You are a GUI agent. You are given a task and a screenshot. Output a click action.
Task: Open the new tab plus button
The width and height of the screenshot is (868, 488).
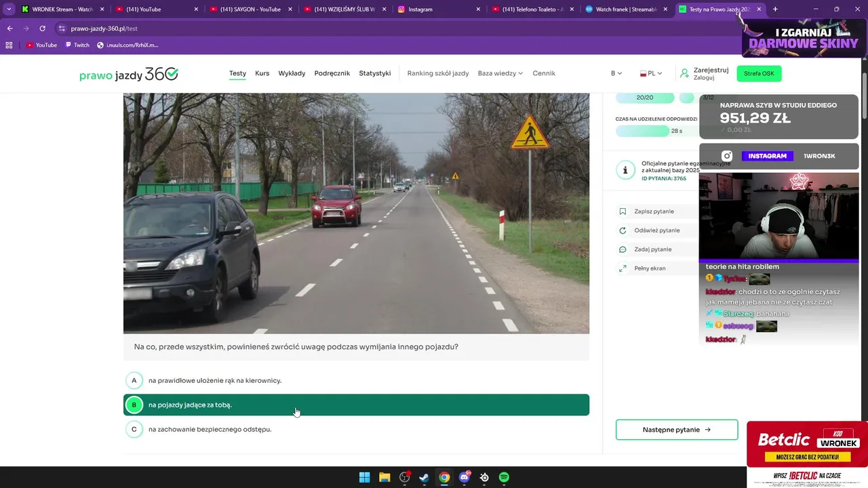(x=775, y=9)
